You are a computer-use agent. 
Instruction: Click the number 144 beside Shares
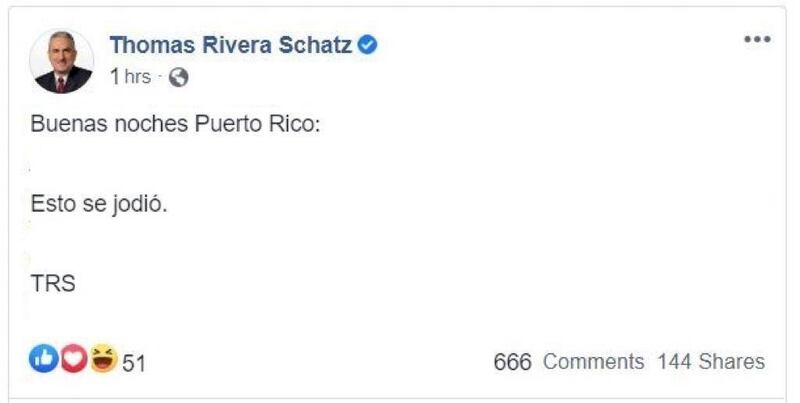point(675,361)
